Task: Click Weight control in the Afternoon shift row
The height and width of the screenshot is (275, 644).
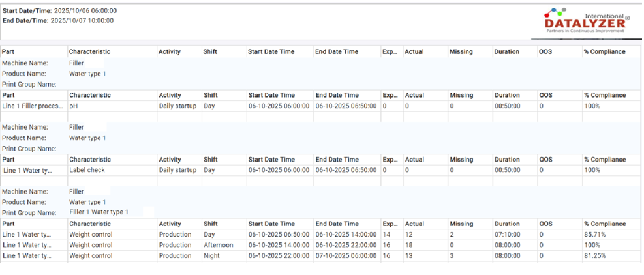Action: pyautogui.click(x=90, y=245)
